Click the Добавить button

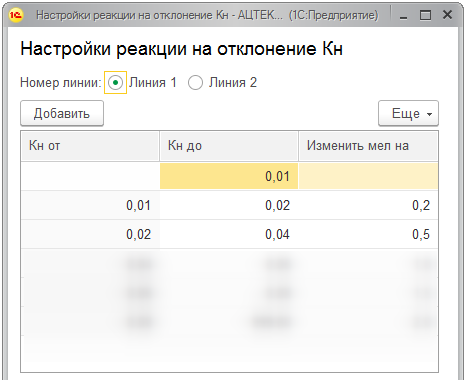(x=62, y=113)
